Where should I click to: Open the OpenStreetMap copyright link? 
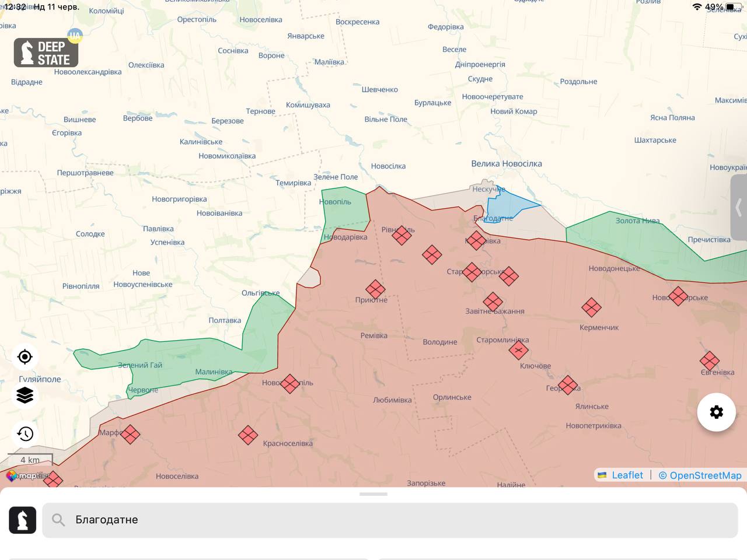pyautogui.click(x=700, y=475)
